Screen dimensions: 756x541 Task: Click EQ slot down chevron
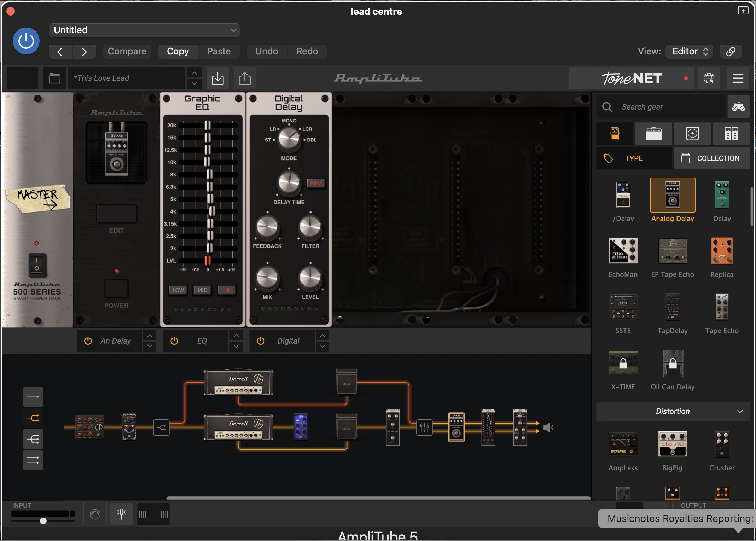(236, 346)
